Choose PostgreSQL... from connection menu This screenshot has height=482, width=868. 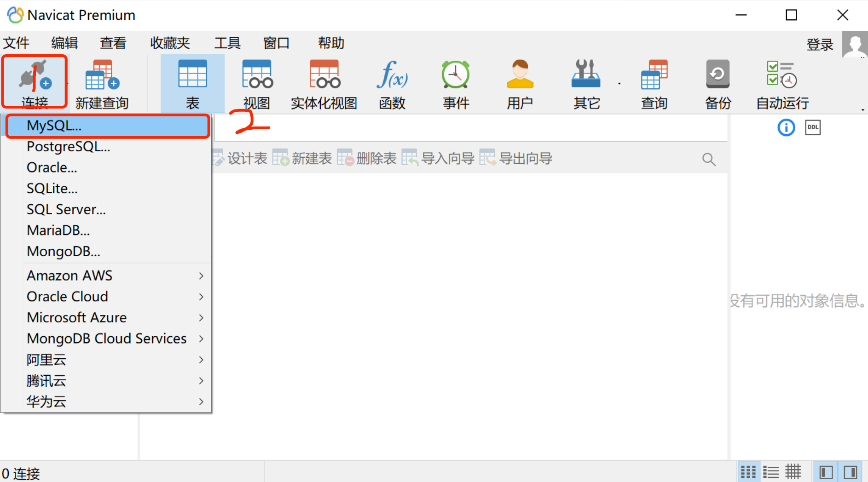(x=106, y=147)
